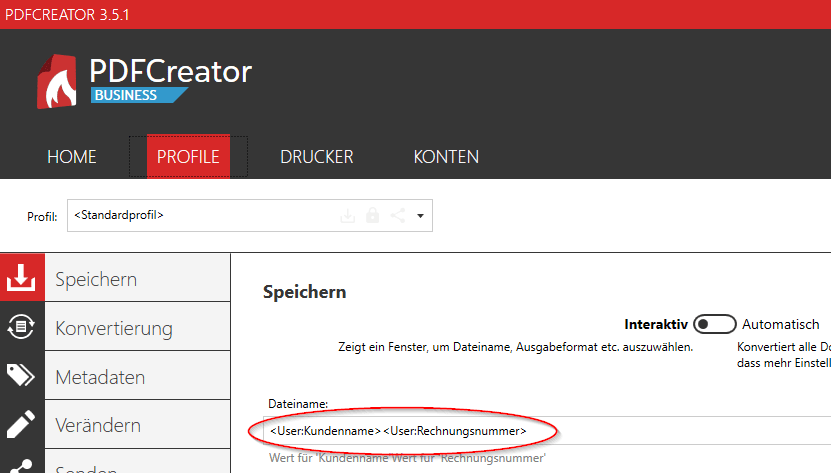
Task: Click 'Zeigt ein Fenster' description text
Action: [x=516, y=347]
